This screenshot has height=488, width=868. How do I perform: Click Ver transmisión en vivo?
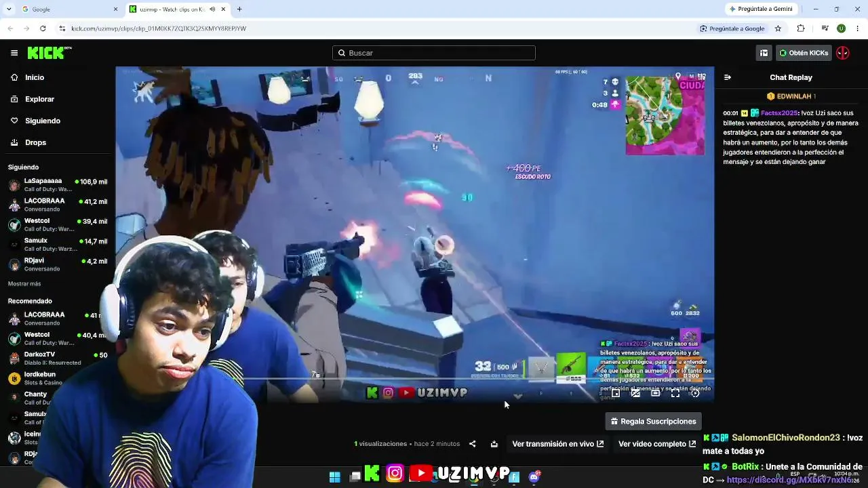coord(557,444)
